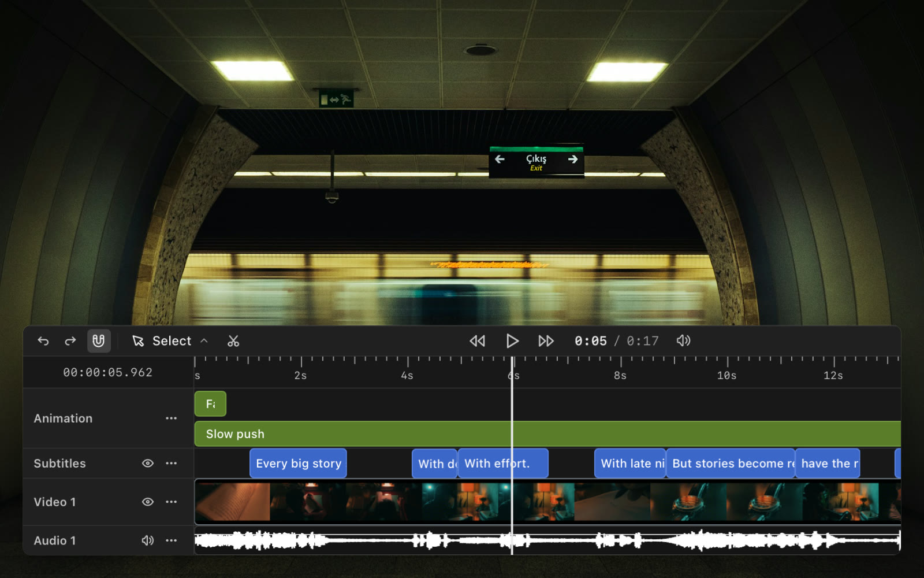Mute the Audio 1 track
Image resolution: width=924 pixels, height=578 pixels.
point(148,540)
